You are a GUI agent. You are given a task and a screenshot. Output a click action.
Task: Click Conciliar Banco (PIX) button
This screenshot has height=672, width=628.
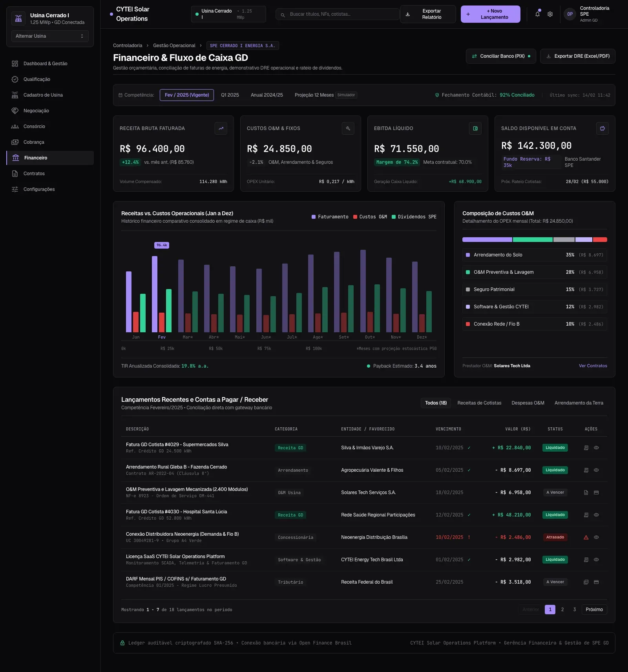501,56
